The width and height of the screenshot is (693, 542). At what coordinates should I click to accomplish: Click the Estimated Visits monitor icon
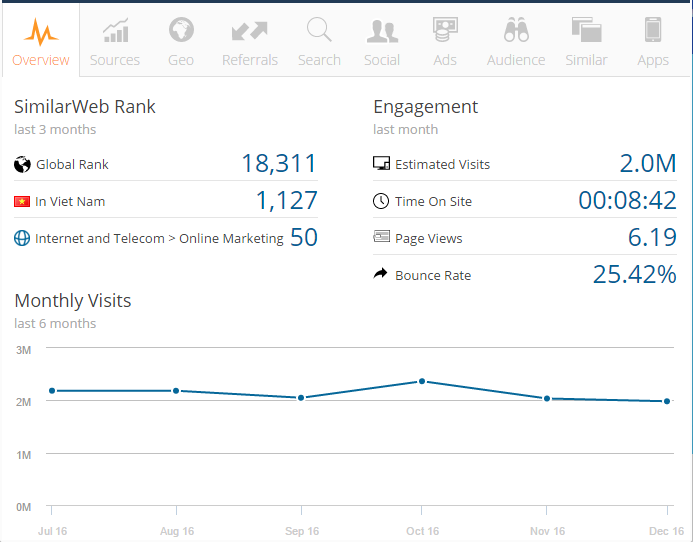pyautogui.click(x=381, y=164)
